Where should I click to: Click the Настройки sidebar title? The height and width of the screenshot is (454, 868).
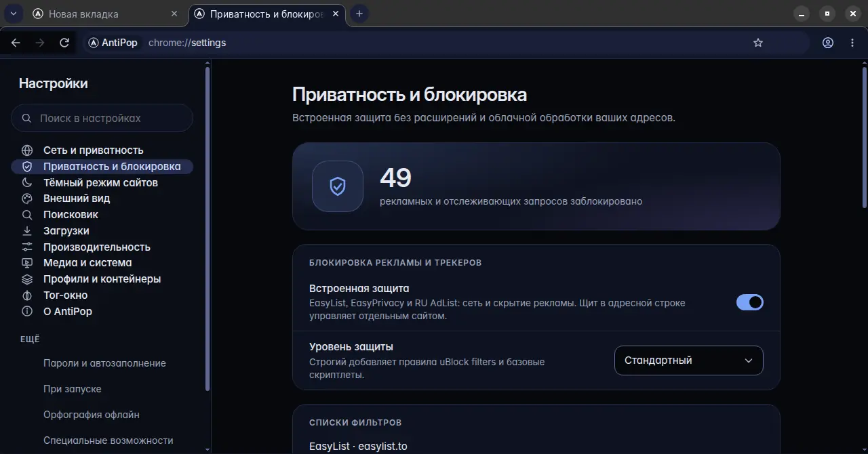pyautogui.click(x=53, y=83)
